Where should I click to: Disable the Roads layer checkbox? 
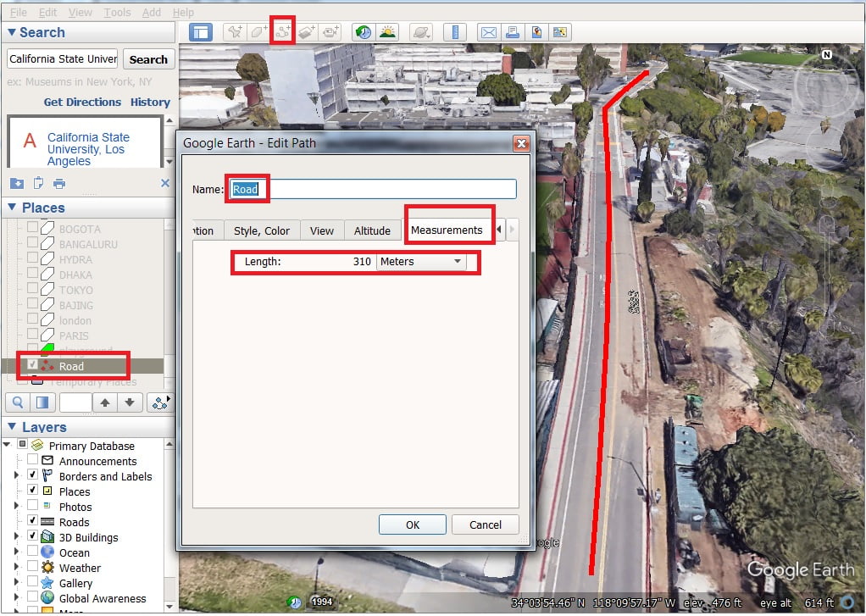point(32,521)
